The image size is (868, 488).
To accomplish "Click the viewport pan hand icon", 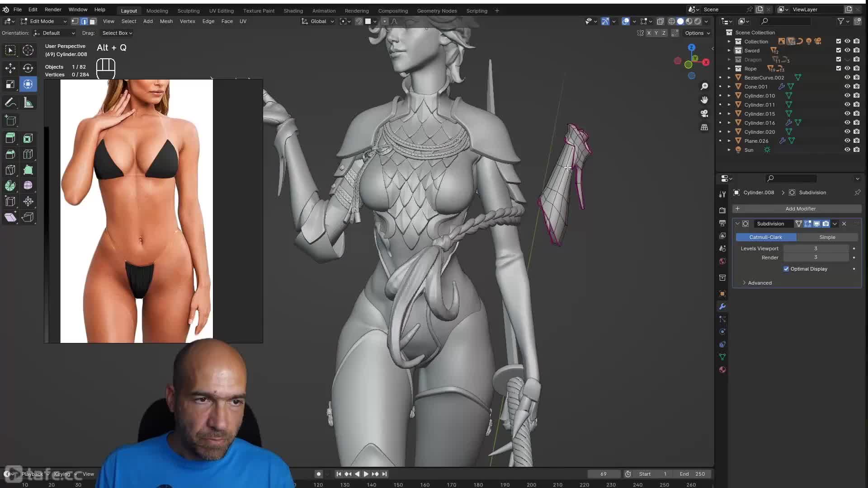I will point(704,100).
